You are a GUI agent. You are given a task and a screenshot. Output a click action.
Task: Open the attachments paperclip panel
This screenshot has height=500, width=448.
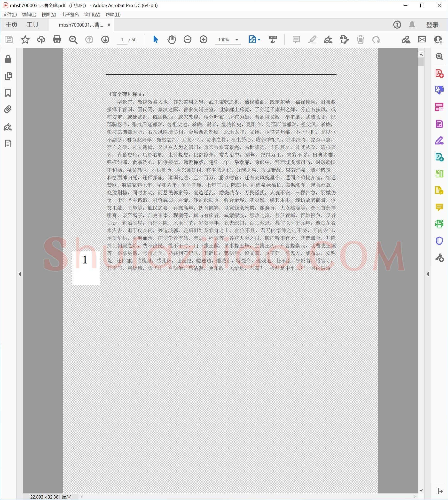point(8,109)
